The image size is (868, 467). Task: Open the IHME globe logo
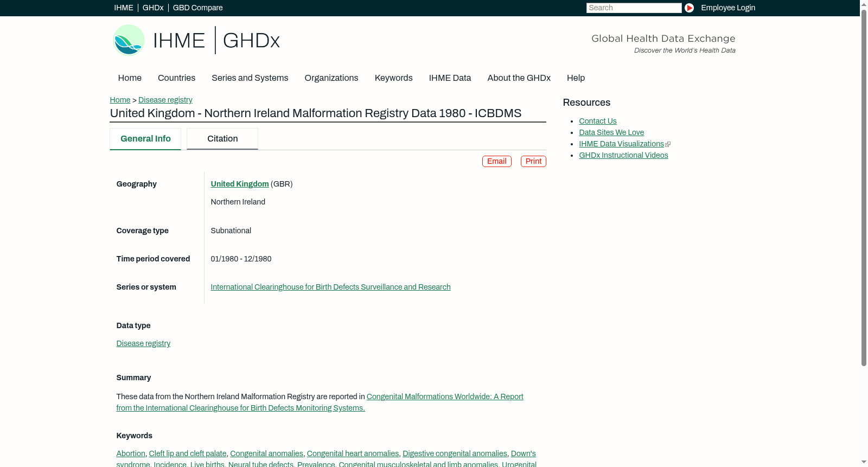[129, 40]
